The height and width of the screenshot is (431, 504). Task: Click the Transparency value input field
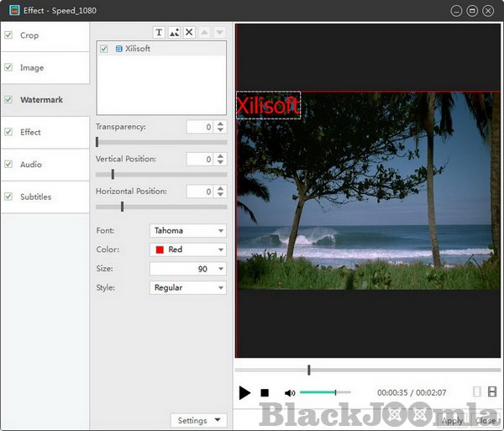click(199, 127)
